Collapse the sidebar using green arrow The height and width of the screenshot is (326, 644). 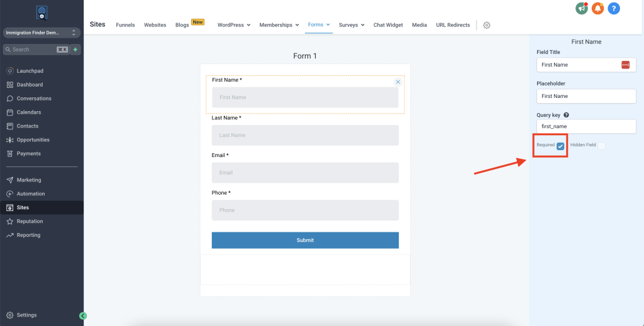click(83, 316)
